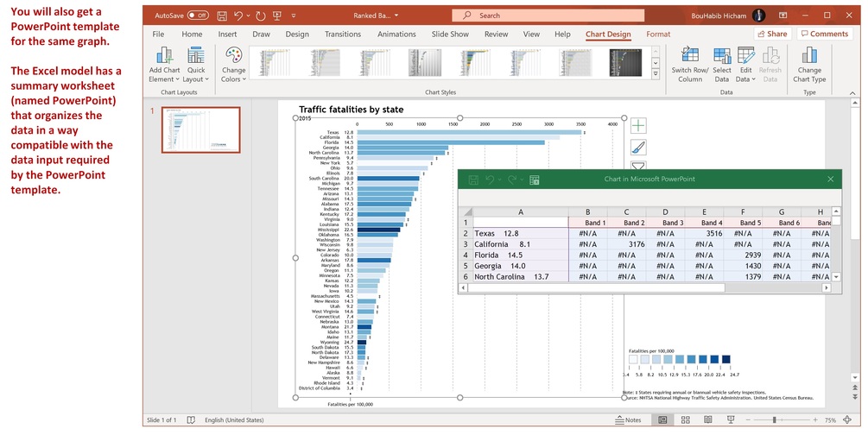Click the zoom in plus button
868x435 pixels.
815,420
